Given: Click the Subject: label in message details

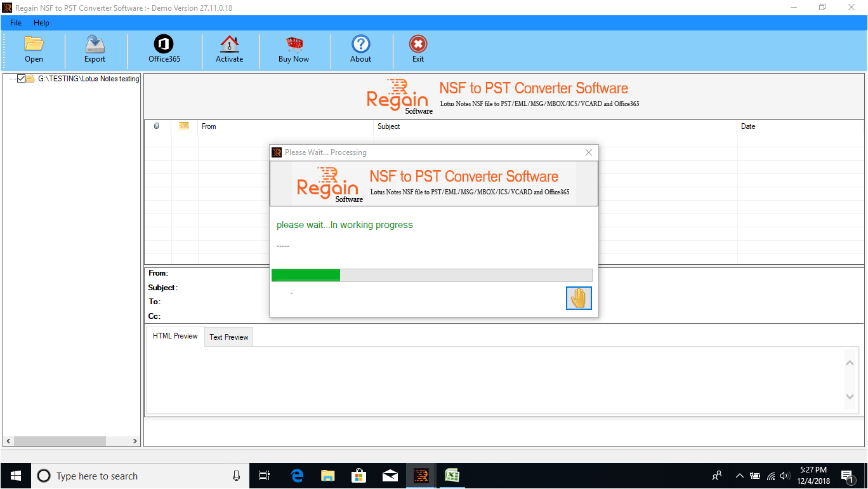Looking at the screenshot, I should [163, 288].
